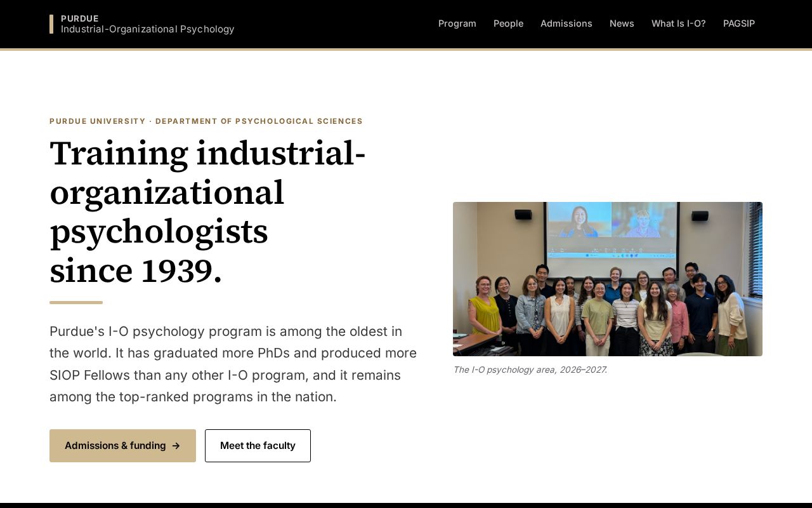This screenshot has width=812, height=508.
Task: Click the Purdue Industrial-Organizational Psychology site logo
Action: click(x=142, y=24)
